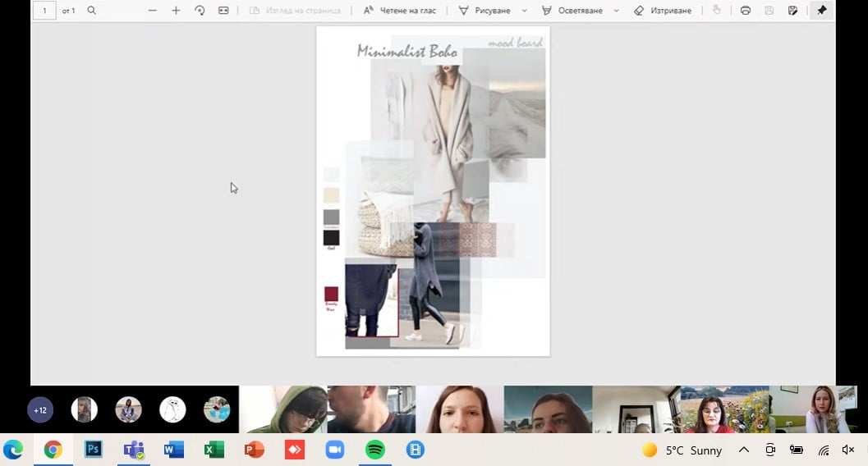Rotate the PDF page

(x=200, y=11)
